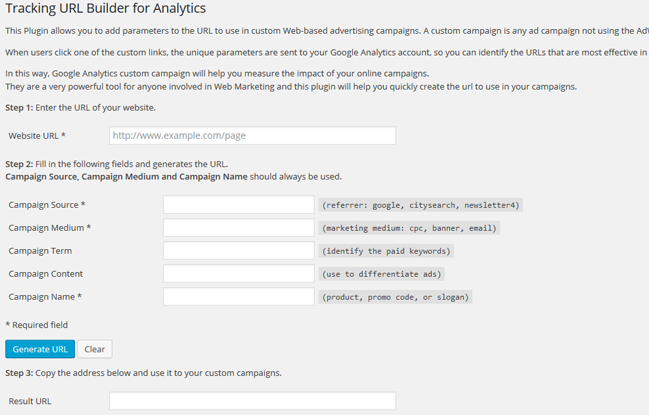The width and height of the screenshot is (649, 415).
Task: Click the Campaign Medium label
Action: (x=50, y=228)
